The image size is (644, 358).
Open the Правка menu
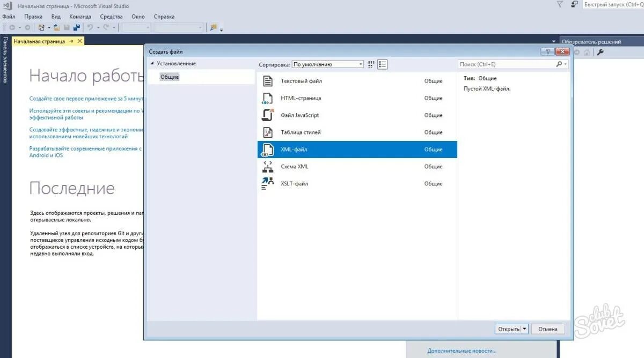[33, 17]
